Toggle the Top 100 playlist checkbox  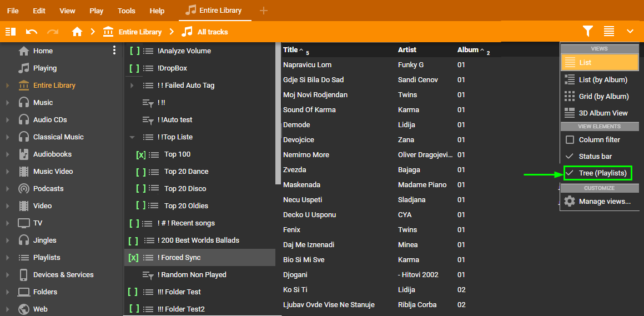(141, 154)
